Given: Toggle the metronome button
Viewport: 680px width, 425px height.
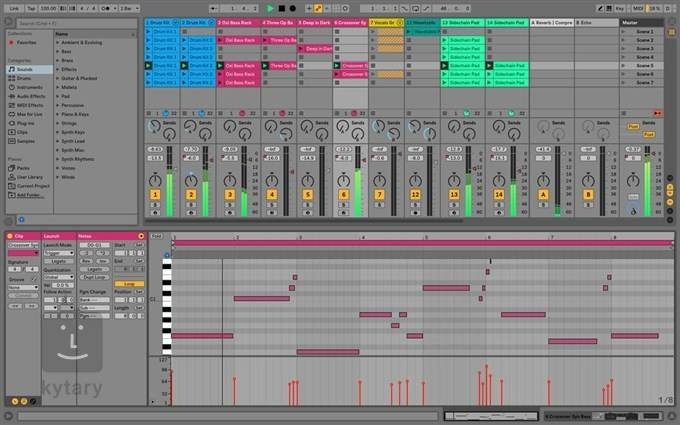Looking at the screenshot, I should 105,8.
